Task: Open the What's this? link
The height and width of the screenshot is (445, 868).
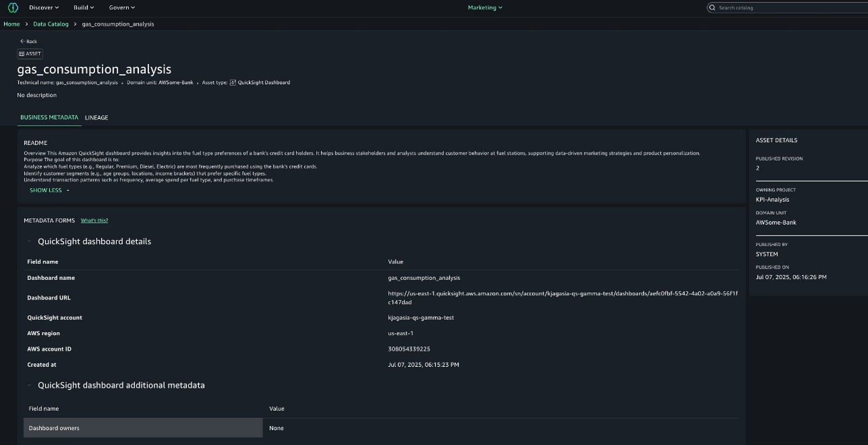Action: (94, 220)
